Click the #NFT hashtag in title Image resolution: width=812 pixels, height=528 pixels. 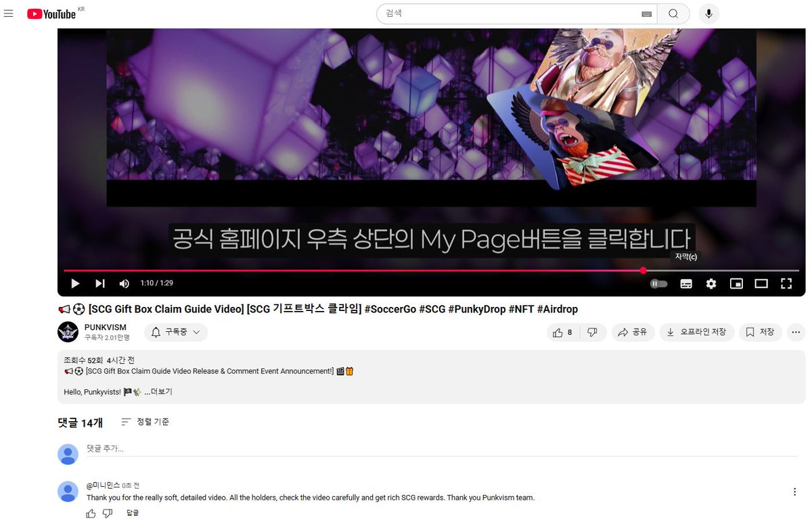tap(522, 309)
